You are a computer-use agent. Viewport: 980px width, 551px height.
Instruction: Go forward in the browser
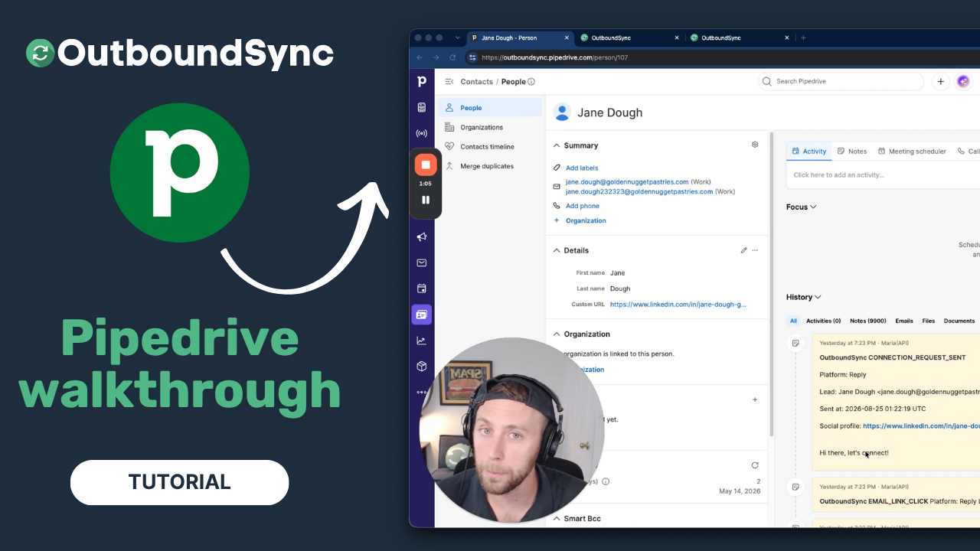pyautogui.click(x=436, y=57)
